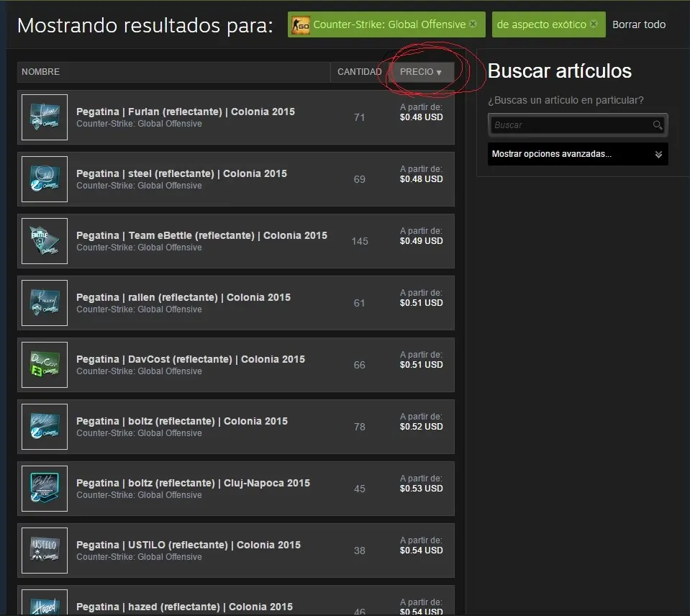Open rallen (reflectante) sticker thumbnail

click(45, 303)
